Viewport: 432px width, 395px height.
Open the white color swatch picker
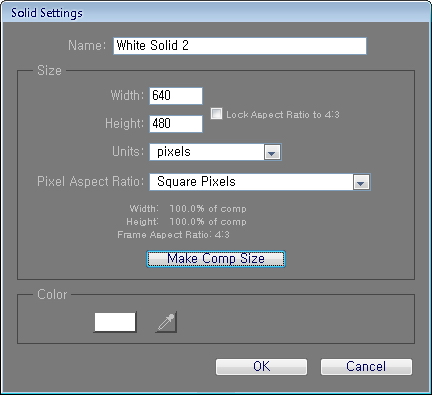pyautogui.click(x=115, y=322)
